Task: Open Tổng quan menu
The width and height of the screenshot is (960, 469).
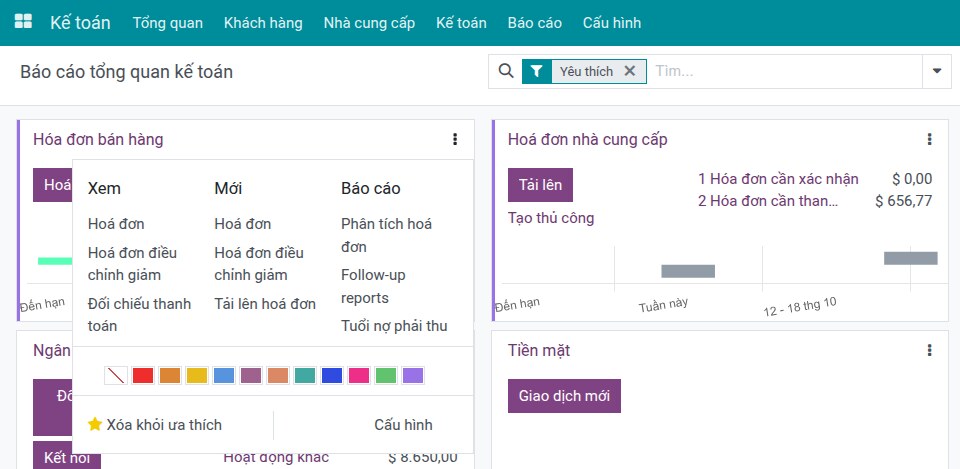Action: click(168, 23)
